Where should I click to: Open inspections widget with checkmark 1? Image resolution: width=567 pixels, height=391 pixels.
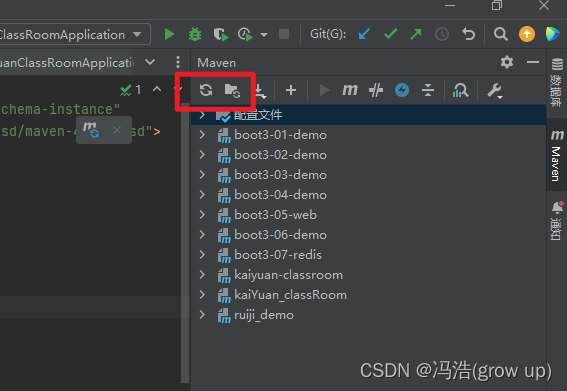[131, 90]
